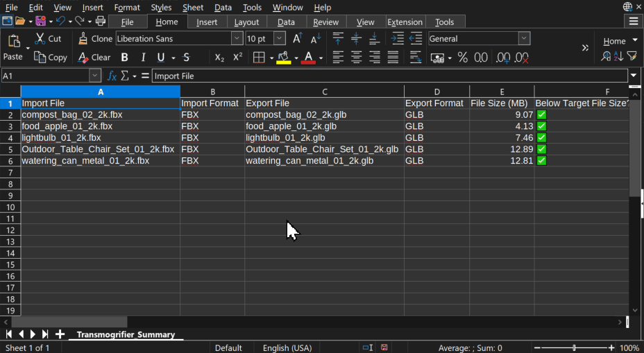Viewport: 644px width, 353px height.
Task: Expand the font size dropdown
Action: click(280, 39)
